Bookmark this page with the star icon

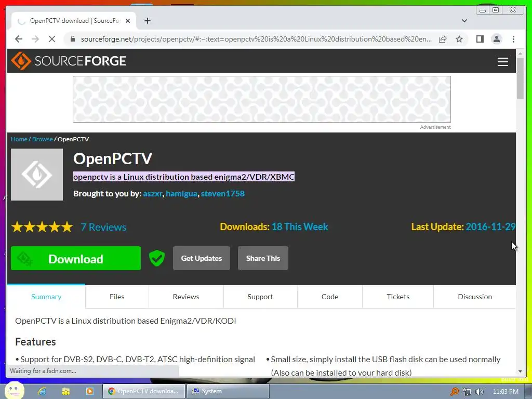(x=459, y=39)
